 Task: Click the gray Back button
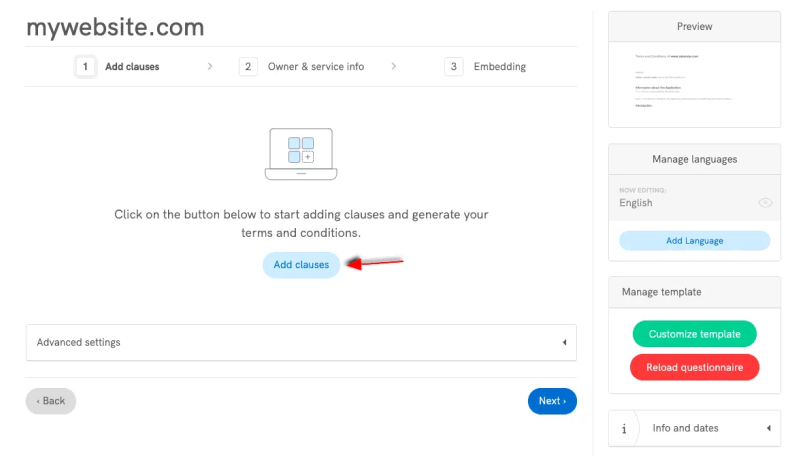[x=51, y=401]
